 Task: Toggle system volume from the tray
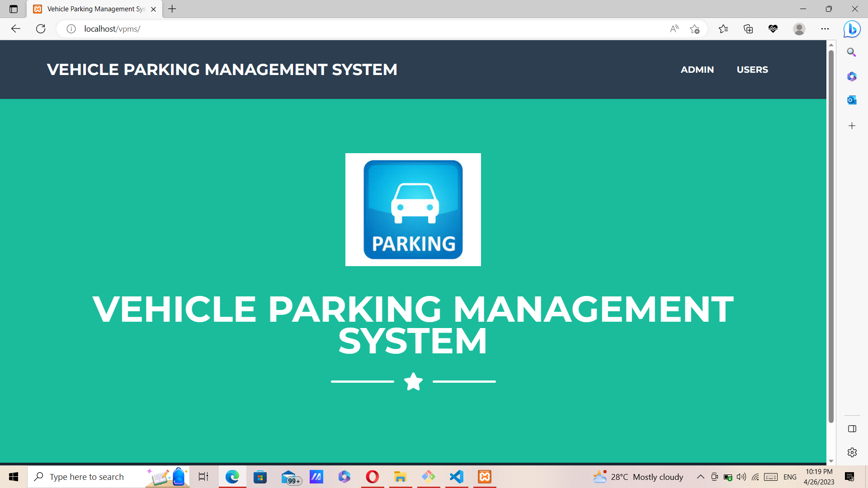click(x=741, y=477)
